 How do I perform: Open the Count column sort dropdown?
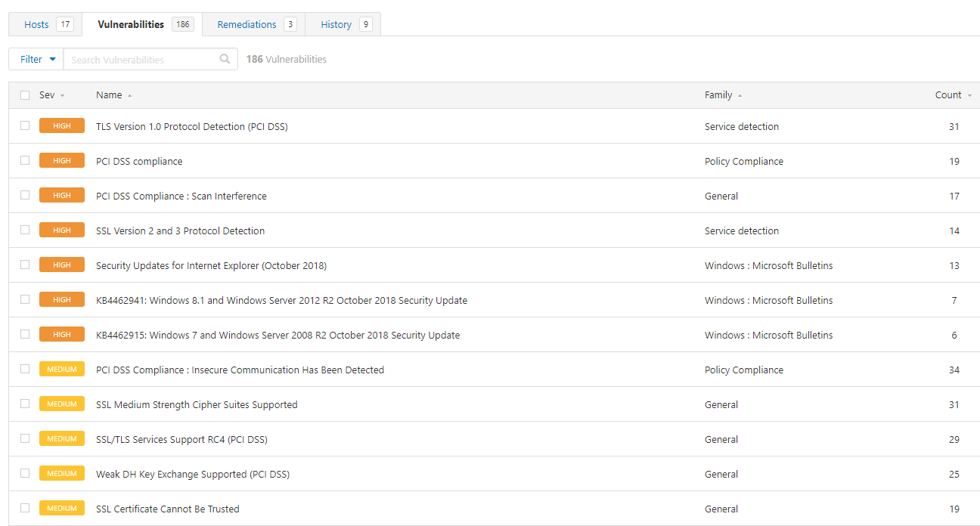click(969, 96)
